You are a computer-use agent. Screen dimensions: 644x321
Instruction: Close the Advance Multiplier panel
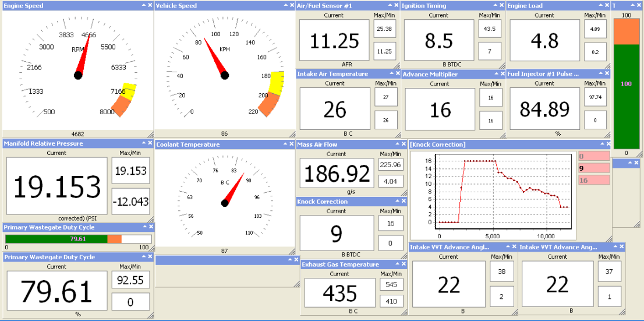(x=501, y=74)
